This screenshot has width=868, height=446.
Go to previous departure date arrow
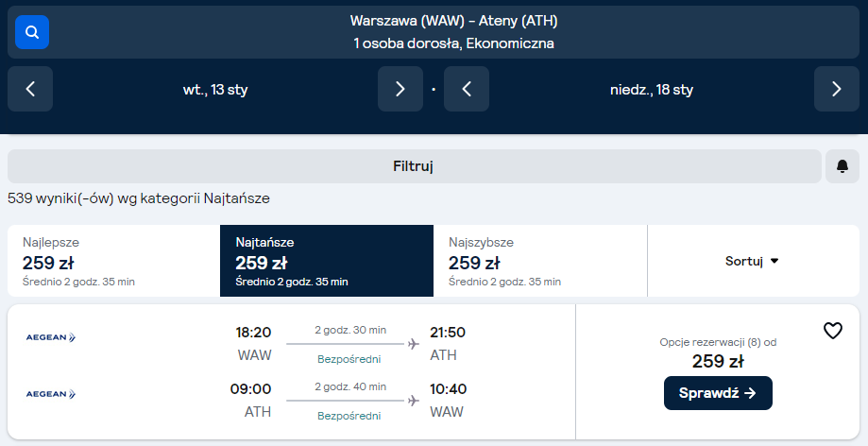30,89
